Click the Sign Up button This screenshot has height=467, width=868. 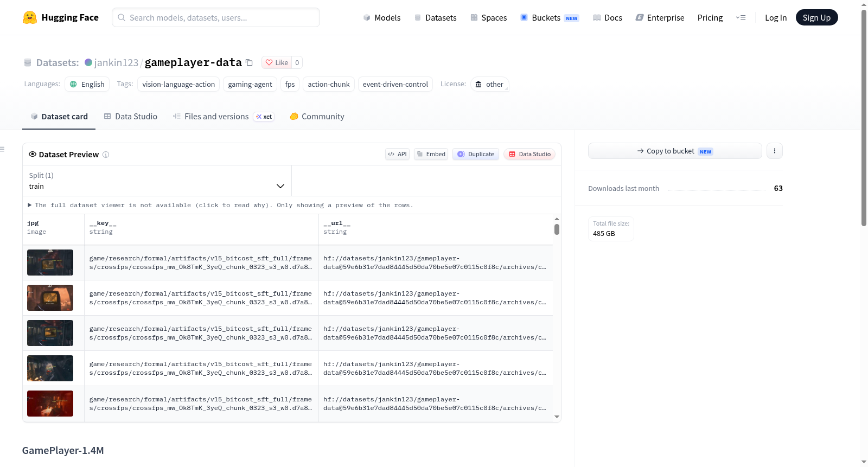(x=816, y=17)
